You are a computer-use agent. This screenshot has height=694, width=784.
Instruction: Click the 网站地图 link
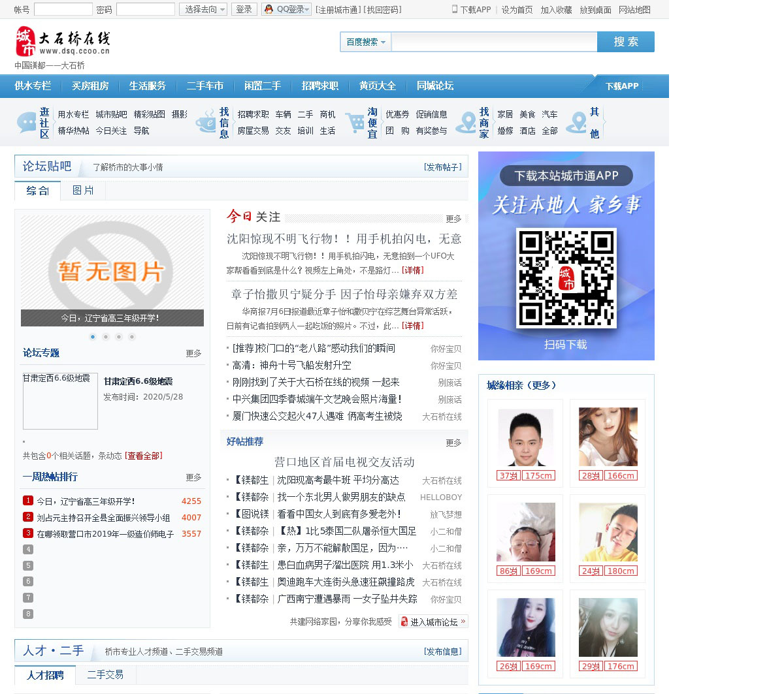pos(634,10)
